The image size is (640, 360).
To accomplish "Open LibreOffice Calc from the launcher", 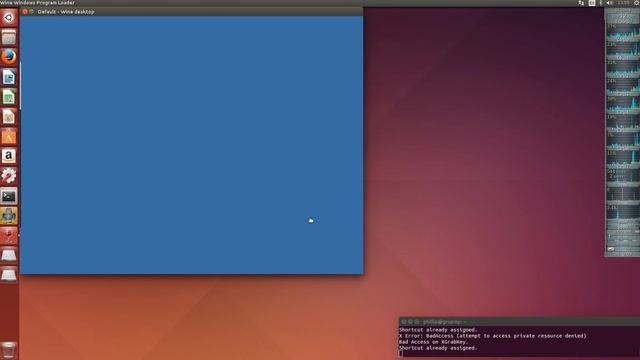I will [x=9, y=97].
